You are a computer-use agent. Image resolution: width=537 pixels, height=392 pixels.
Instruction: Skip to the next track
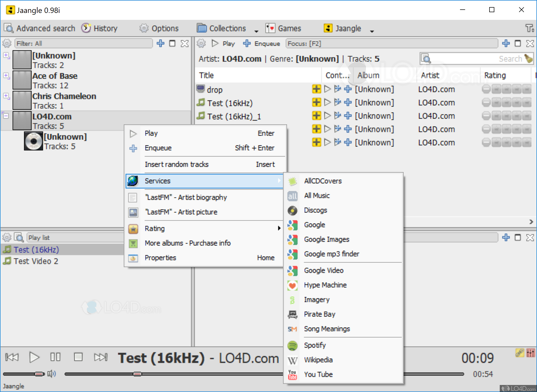point(101,357)
